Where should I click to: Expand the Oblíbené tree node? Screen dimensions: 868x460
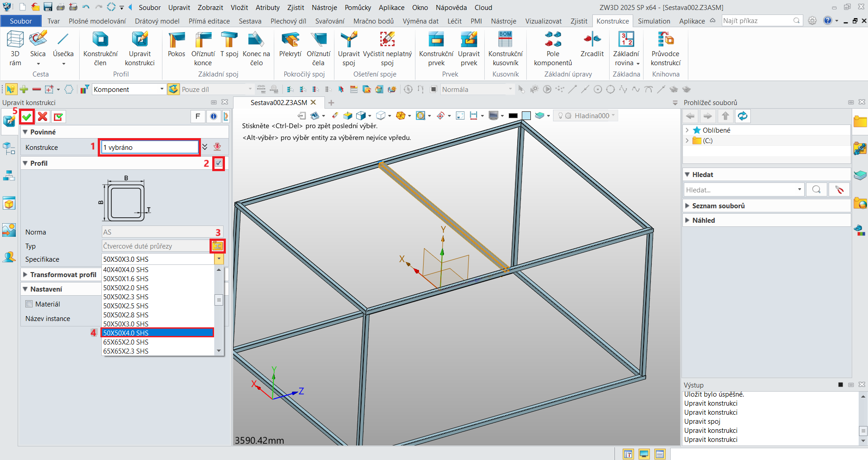point(687,130)
